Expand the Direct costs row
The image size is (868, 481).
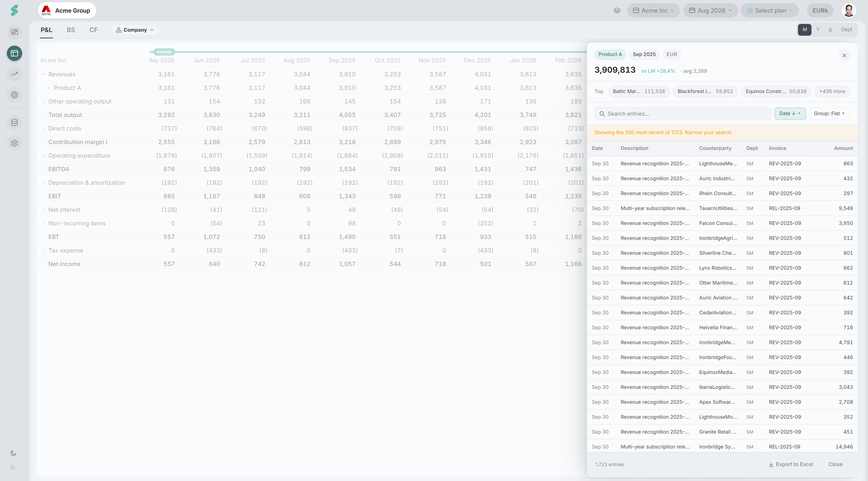[x=43, y=129]
